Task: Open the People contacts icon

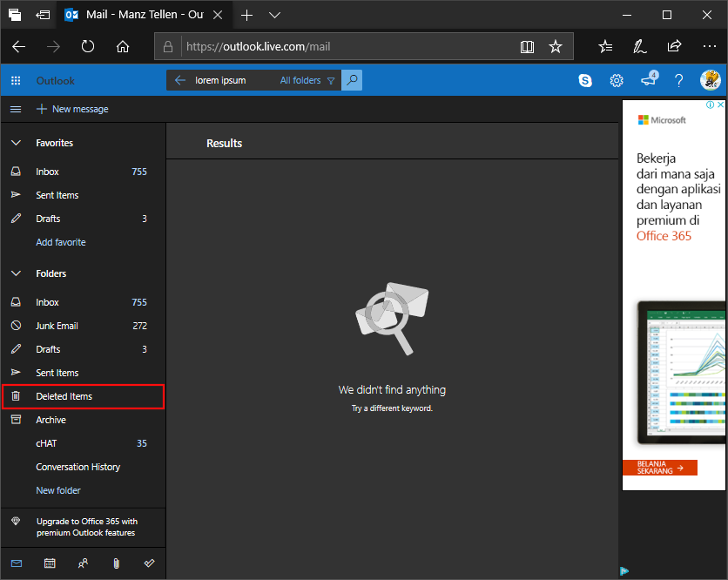Action: (x=83, y=563)
